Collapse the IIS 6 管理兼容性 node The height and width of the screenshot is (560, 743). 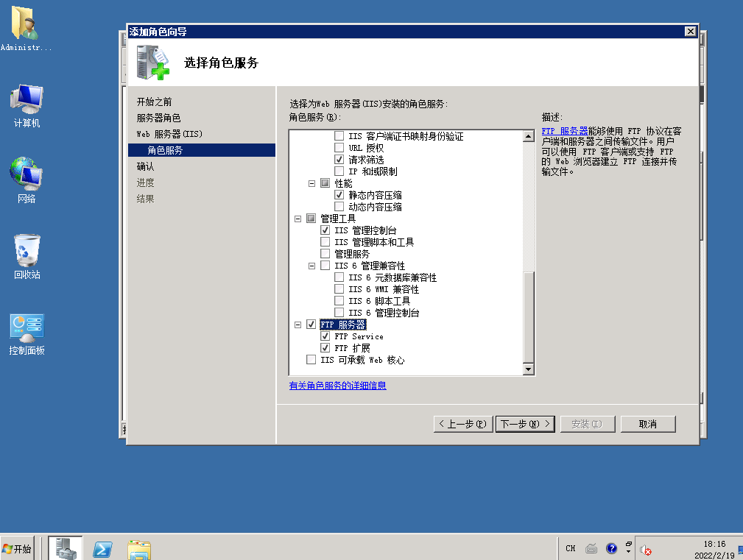point(311,266)
